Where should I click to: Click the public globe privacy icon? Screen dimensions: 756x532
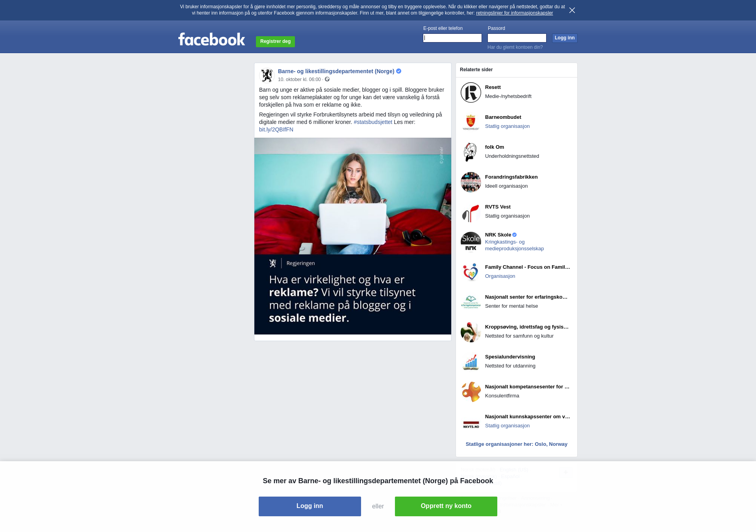pos(327,79)
